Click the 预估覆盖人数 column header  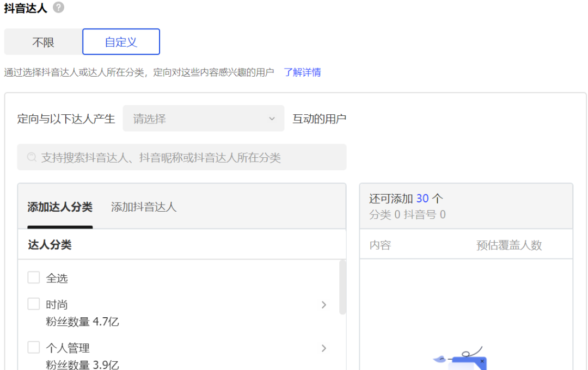coord(509,245)
